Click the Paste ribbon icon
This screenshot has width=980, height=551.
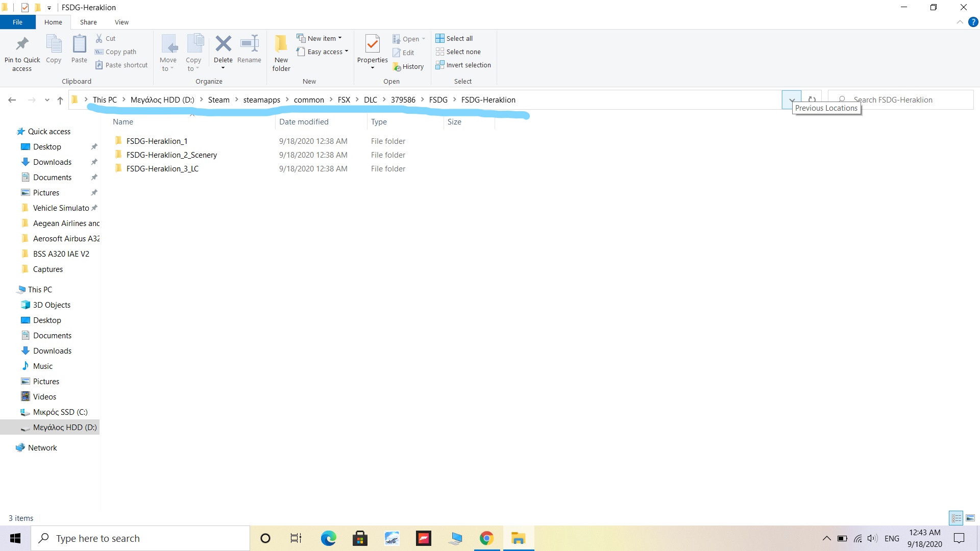(x=79, y=49)
